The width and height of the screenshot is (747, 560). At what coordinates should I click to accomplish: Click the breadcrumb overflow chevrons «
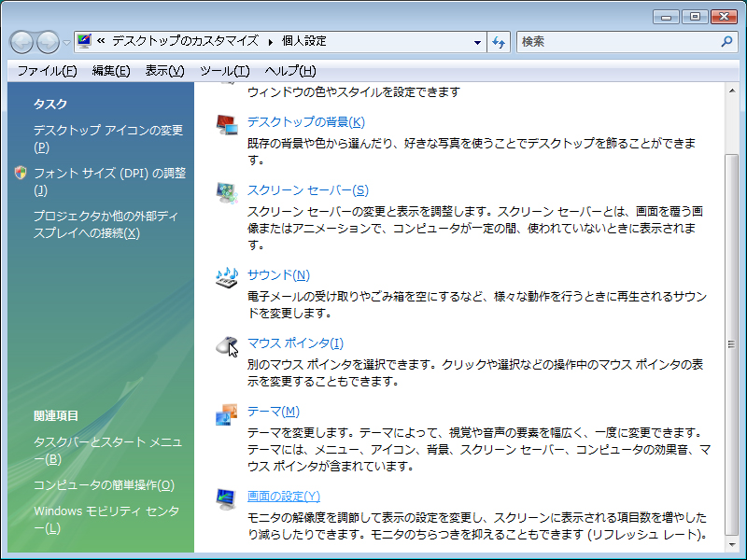click(x=101, y=41)
